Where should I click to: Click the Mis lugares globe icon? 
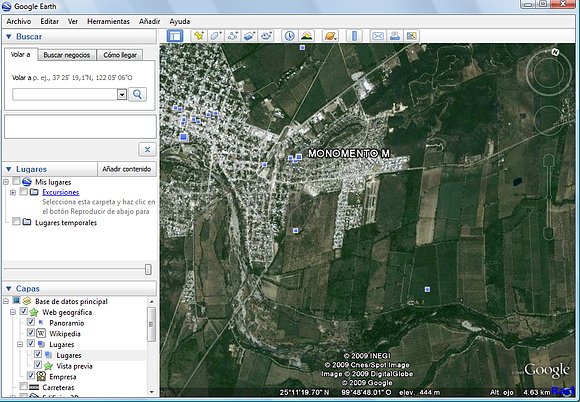[x=27, y=182]
